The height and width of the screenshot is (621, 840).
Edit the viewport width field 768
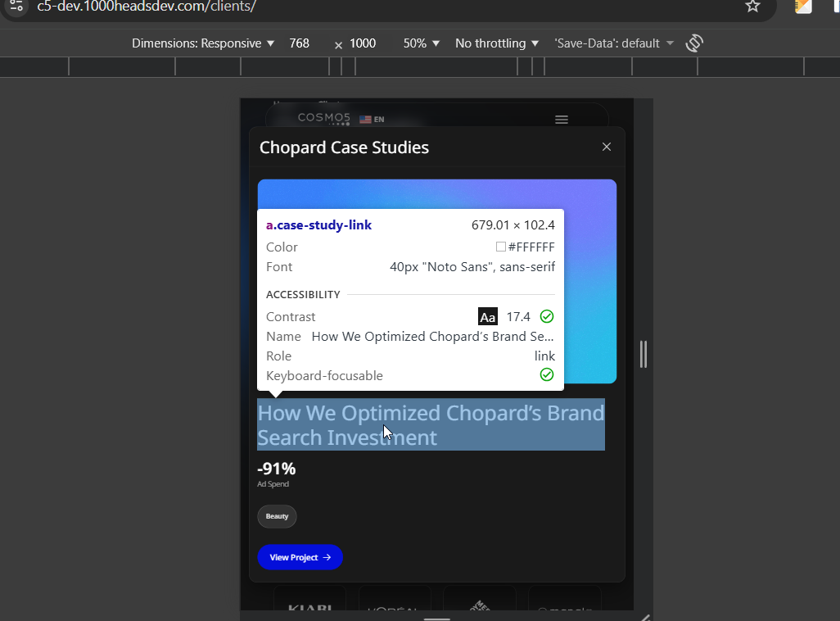(299, 43)
